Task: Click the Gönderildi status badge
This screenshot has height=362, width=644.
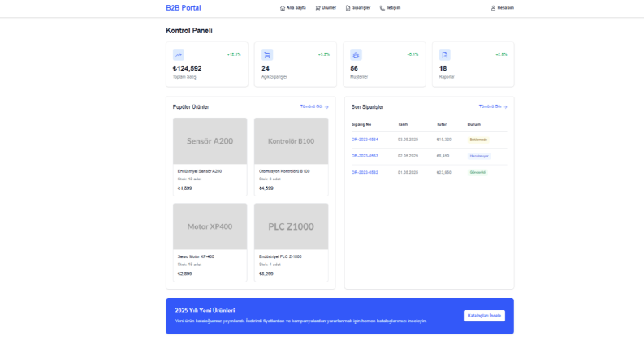Action: [x=478, y=172]
